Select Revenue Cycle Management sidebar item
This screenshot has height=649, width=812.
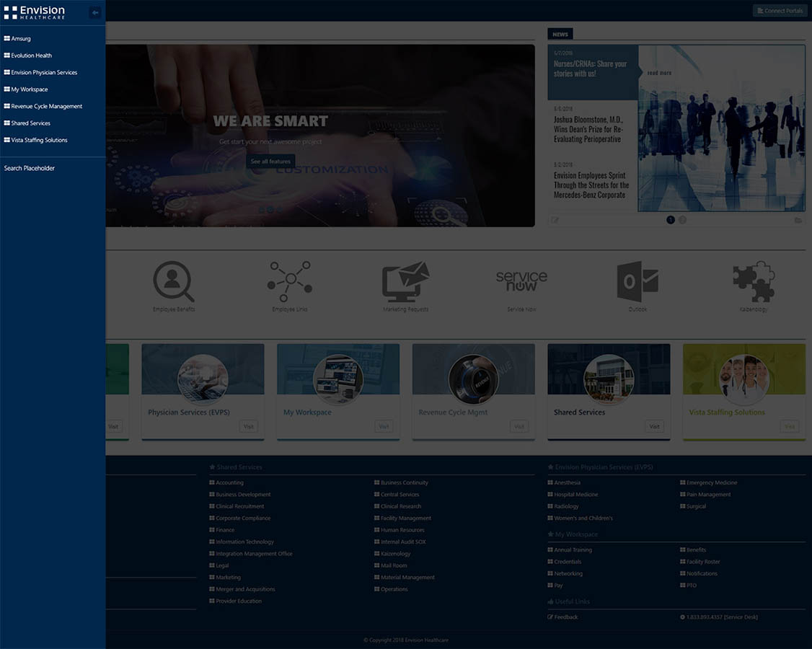(x=43, y=106)
